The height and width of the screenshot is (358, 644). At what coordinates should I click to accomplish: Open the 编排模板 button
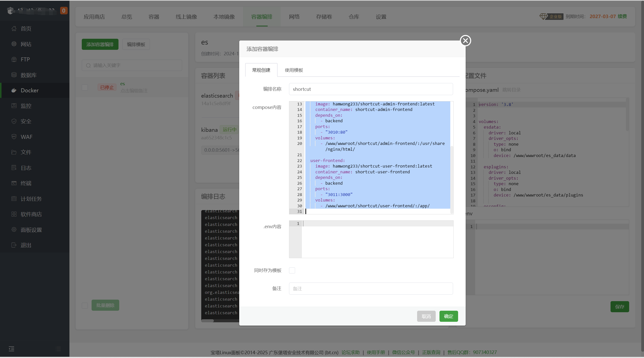coord(136,44)
